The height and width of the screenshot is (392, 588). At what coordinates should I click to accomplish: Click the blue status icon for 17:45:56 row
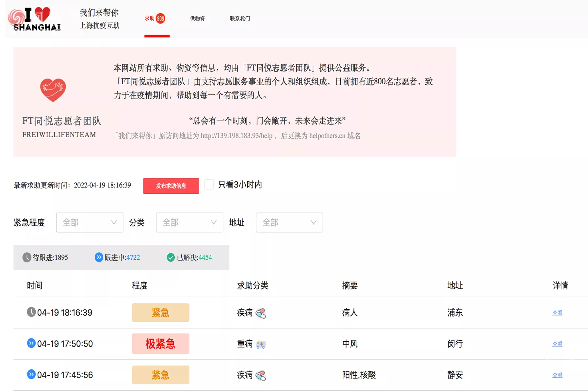pos(31,374)
